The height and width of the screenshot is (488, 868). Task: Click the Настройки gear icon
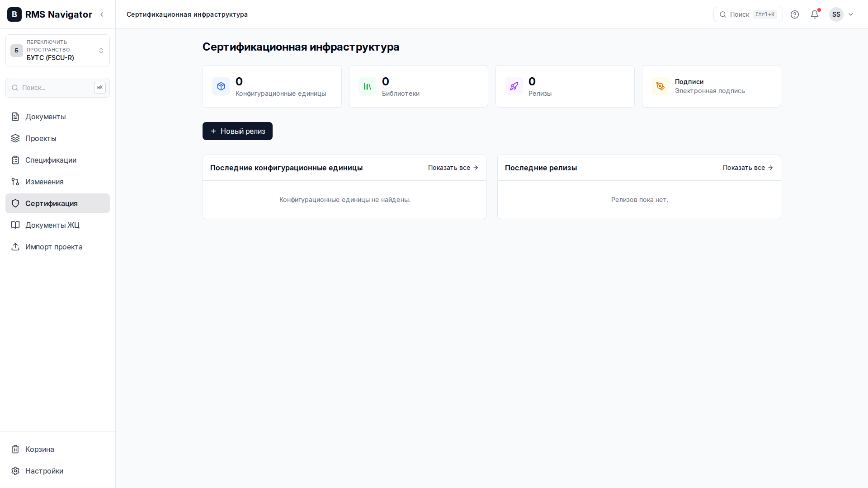tap(15, 471)
